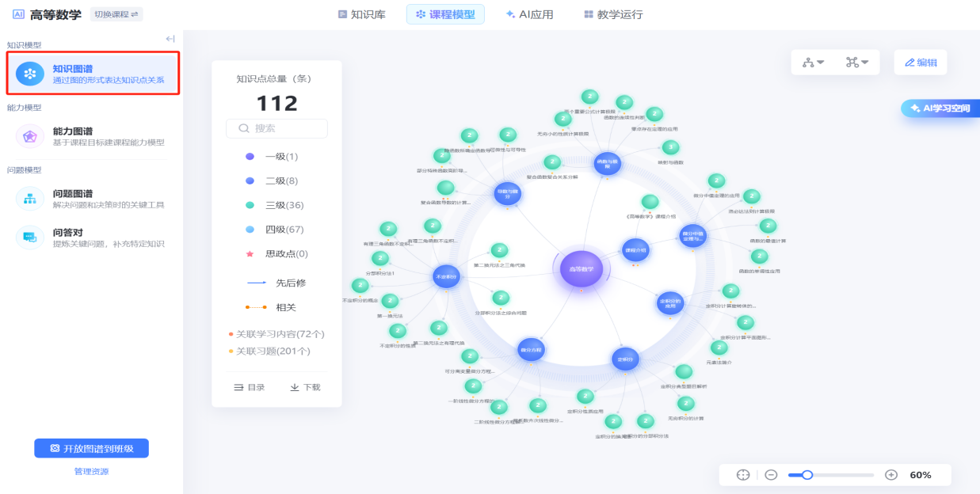Click the 112 knowledge point total
This screenshot has height=494, width=980.
276,103
